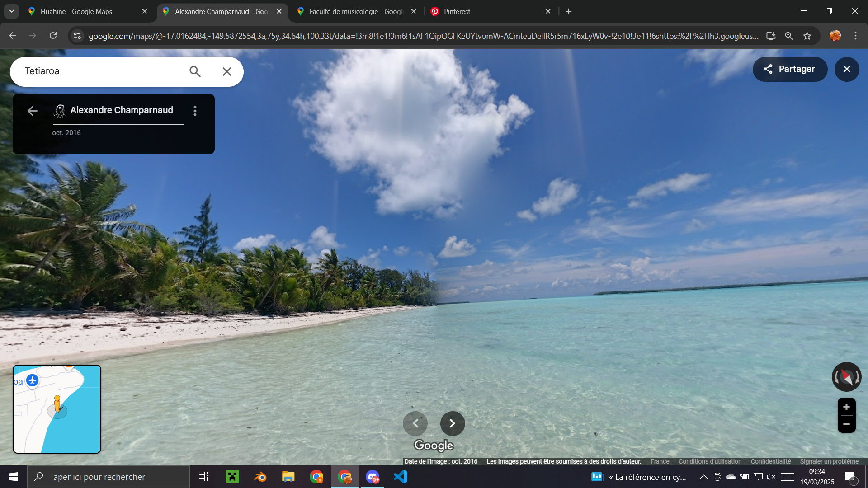Go forward one page in the browser

click(33, 36)
